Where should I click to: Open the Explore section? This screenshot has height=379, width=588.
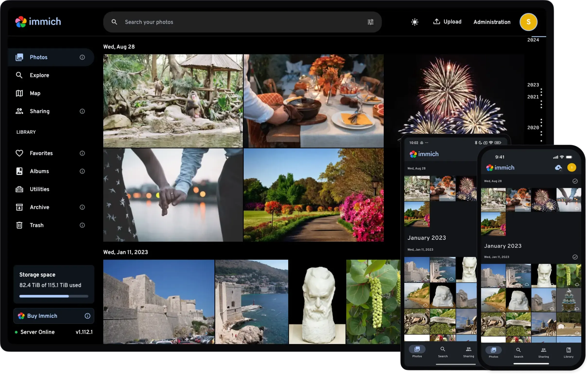(x=39, y=75)
